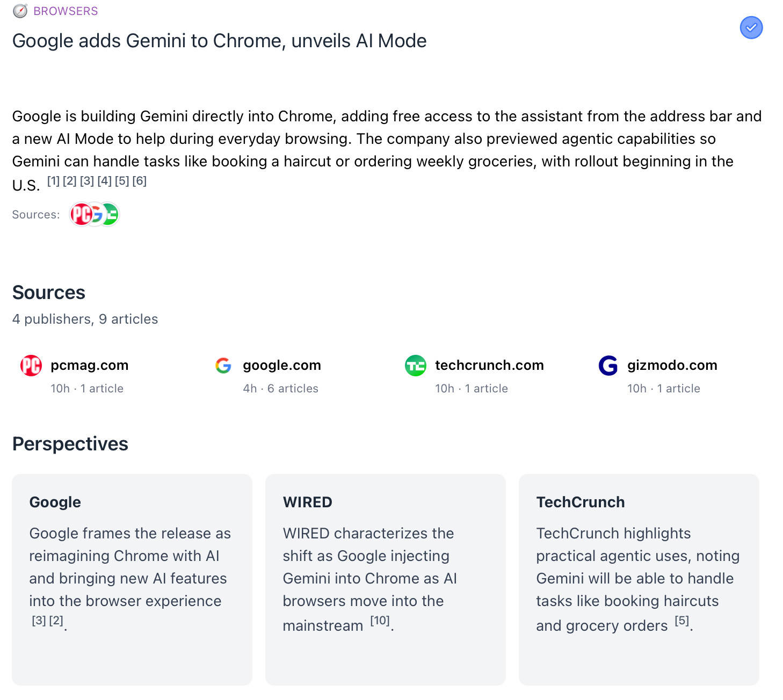Image resolution: width=783 pixels, height=700 pixels.
Task: Toggle the blue read checkmark circle
Action: coord(751,27)
